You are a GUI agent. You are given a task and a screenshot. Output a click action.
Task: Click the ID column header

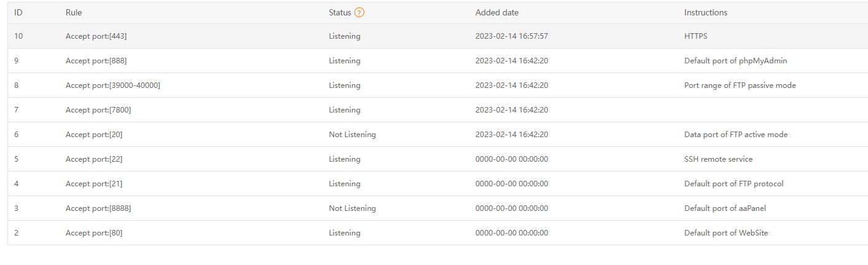coord(18,12)
